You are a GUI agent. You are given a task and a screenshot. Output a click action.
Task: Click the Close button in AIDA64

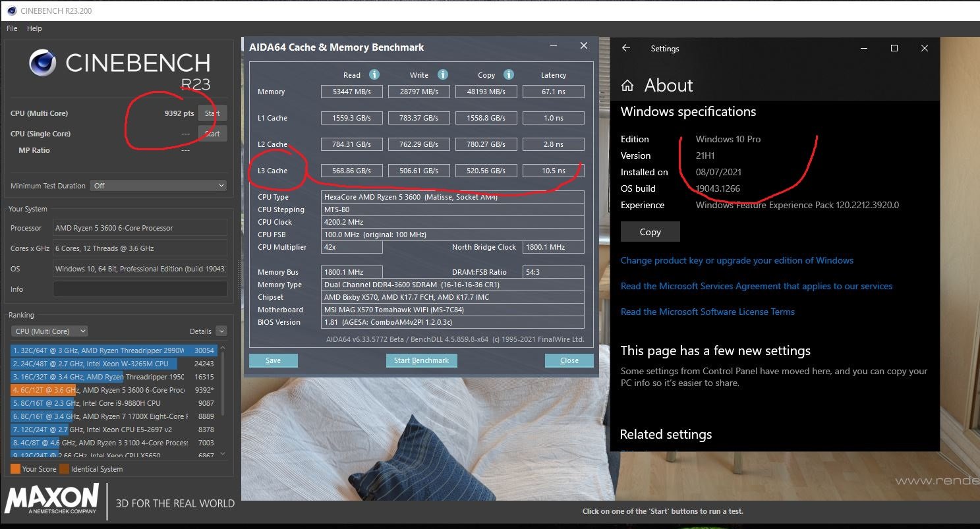569,360
